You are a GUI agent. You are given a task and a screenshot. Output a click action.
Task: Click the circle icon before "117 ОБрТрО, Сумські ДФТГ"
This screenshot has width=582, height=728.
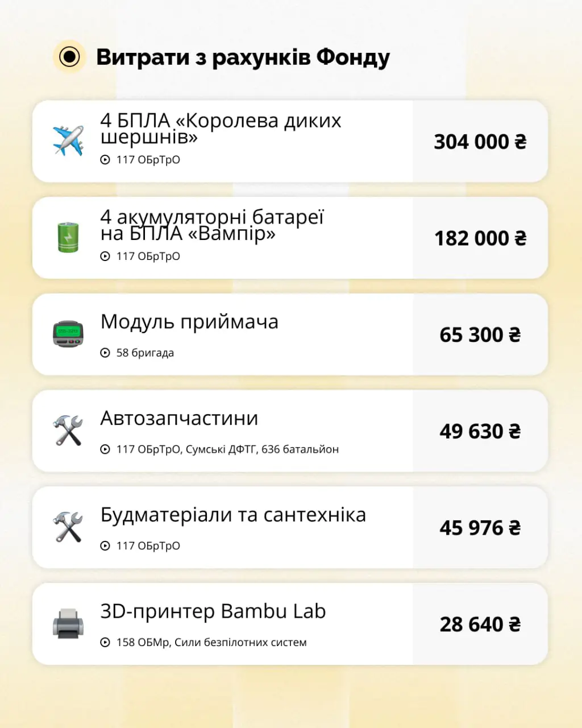click(x=105, y=449)
